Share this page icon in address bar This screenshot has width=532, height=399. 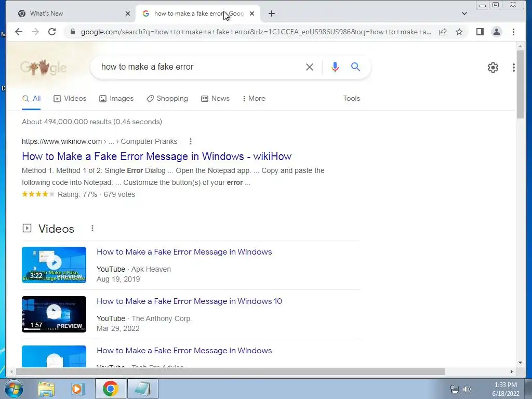pyautogui.click(x=443, y=32)
